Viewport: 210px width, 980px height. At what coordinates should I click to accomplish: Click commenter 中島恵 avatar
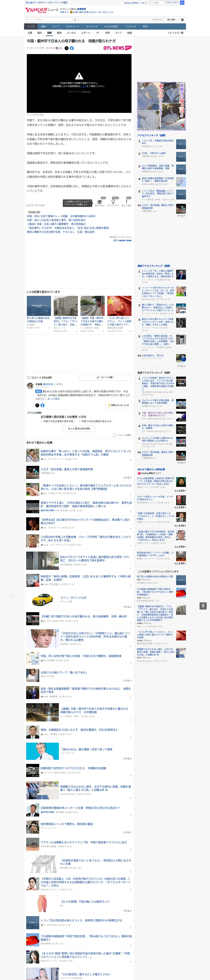(30, 386)
